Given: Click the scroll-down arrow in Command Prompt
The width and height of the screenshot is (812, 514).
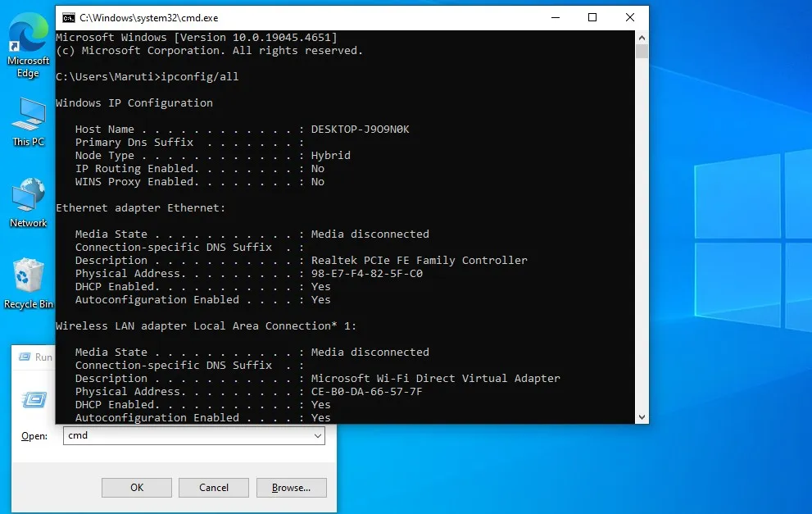Looking at the screenshot, I should tap(642, 416).
